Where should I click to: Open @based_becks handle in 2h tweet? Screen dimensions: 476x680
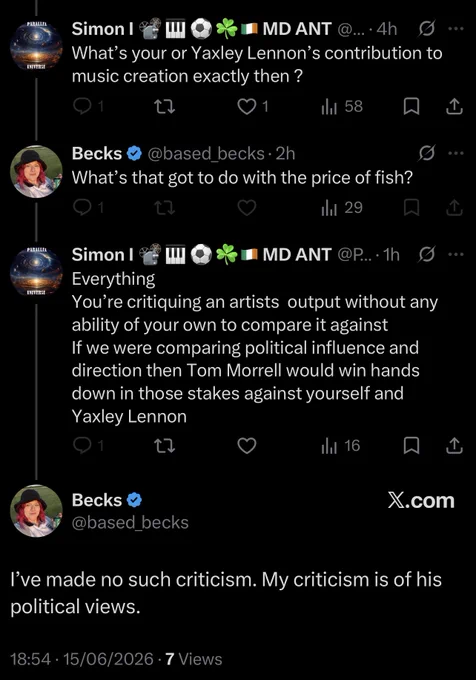point(206,154)
